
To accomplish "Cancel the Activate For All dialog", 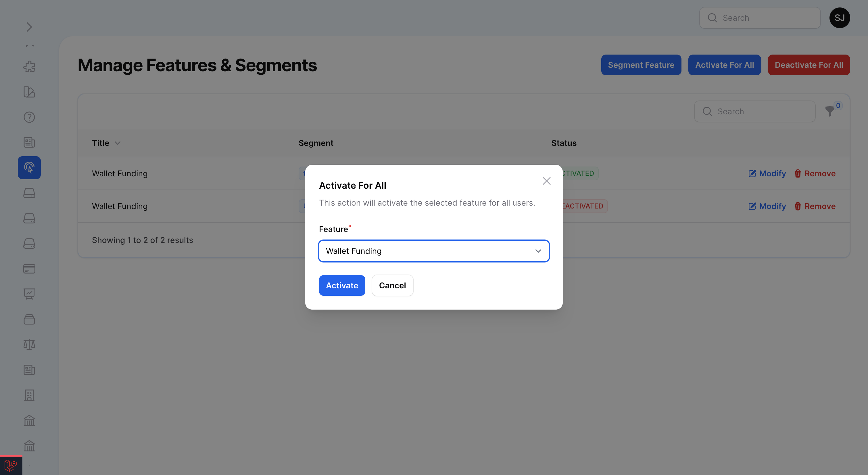I will click(392, 285).
